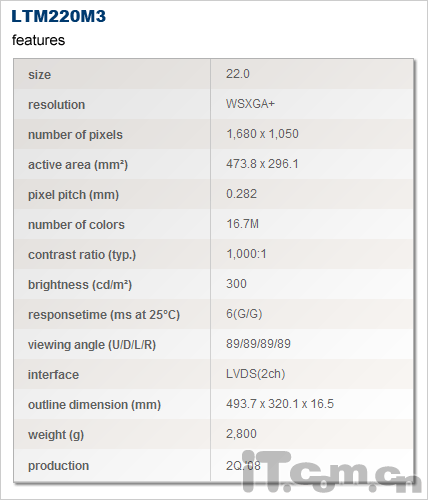Select the outline dimension (mm) label

pyautogui.click(x=94, y=405)
